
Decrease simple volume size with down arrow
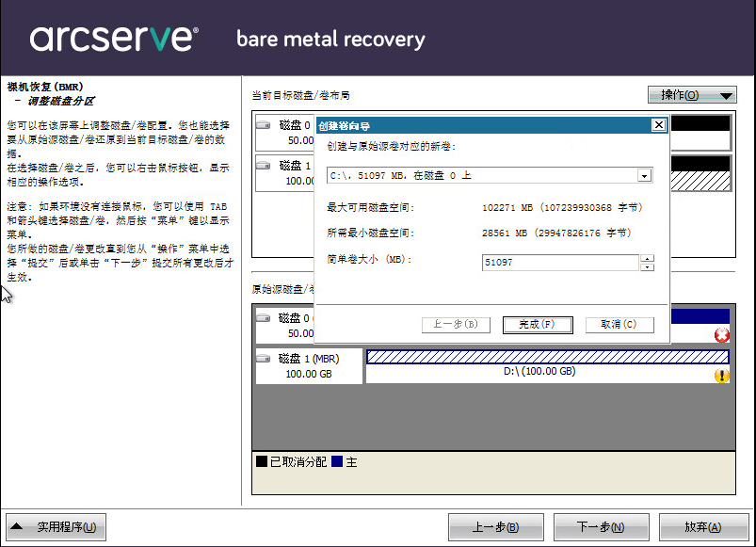click(x=647, y=267)
